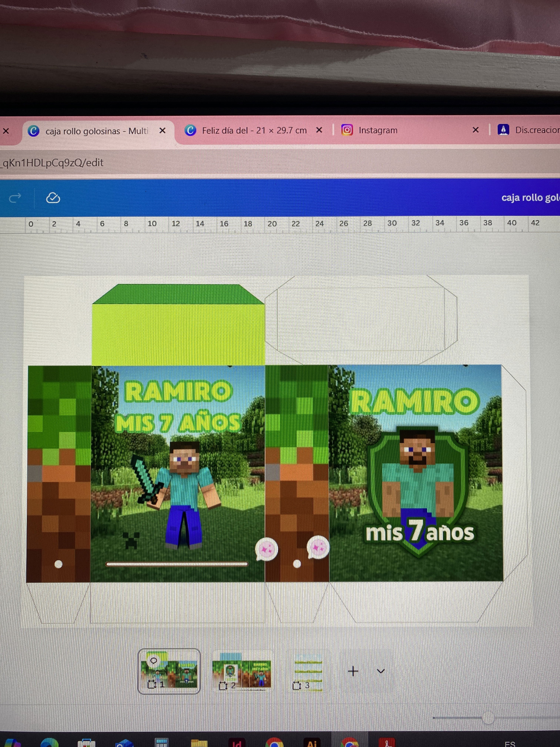560x747 pixels.
Task: Open Adobe Acrobat from the taskbar
Action: pyautogui.click(x=387, y=743)
